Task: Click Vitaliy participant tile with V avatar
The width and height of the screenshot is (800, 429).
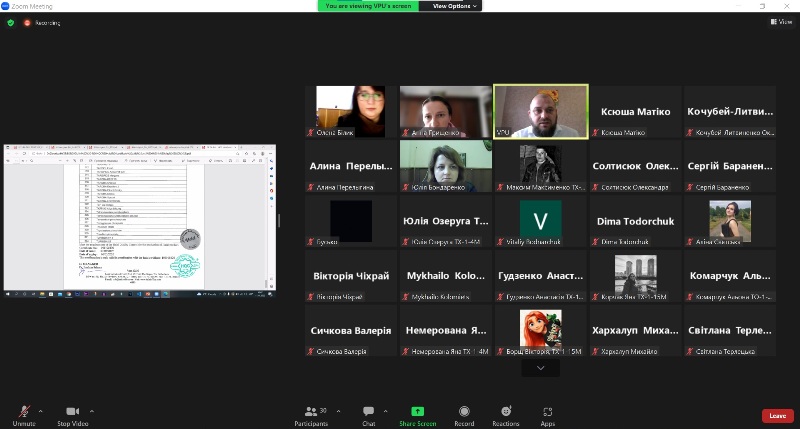Action: pyautogui.click(x=541, y=221)
